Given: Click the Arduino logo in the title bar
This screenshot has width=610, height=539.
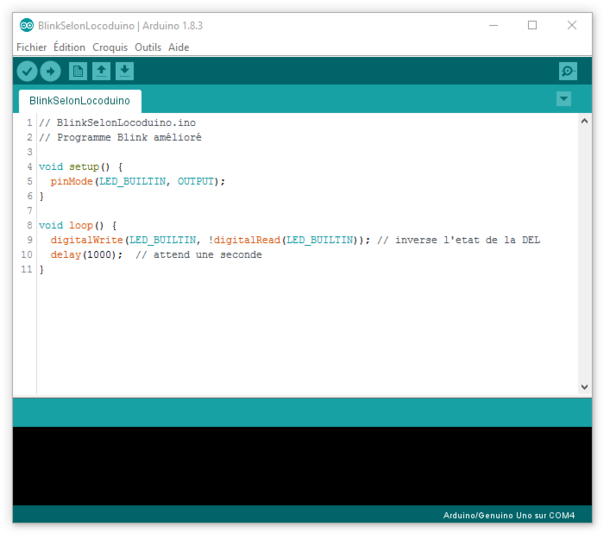Looking at the screenshot, I should pos(27,26).
